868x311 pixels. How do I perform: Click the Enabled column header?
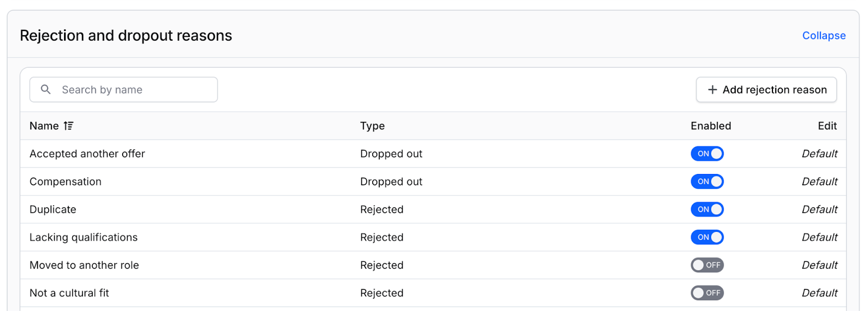coord(711,126)
